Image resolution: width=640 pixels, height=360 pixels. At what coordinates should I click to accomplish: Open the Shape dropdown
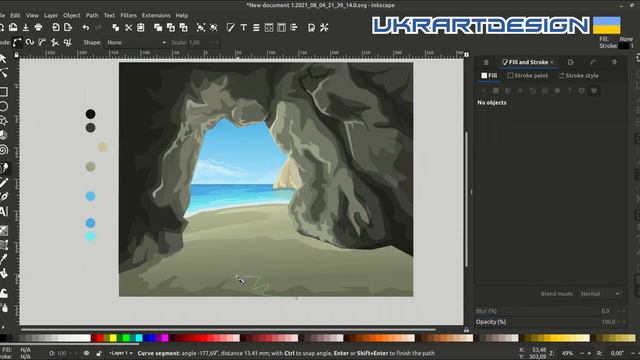[x=136, y=42]
